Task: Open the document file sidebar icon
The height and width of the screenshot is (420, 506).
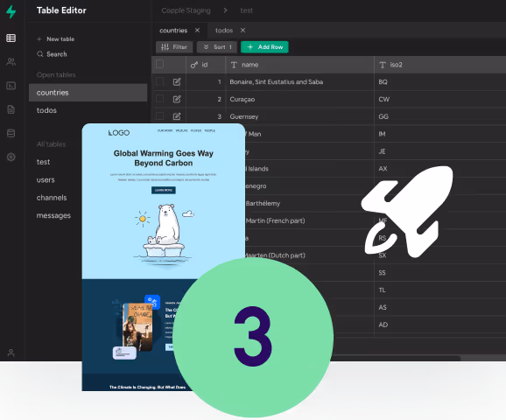Action: click(x=11, y=109)
